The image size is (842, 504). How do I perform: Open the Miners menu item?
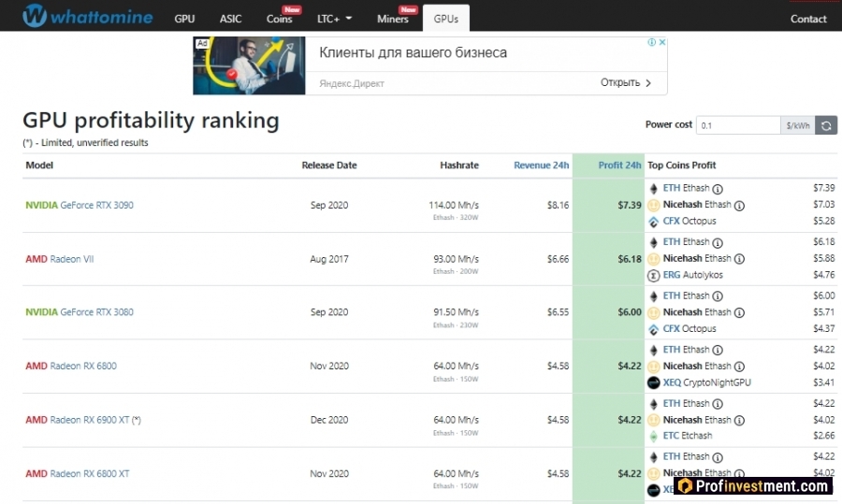pos(393,19)
